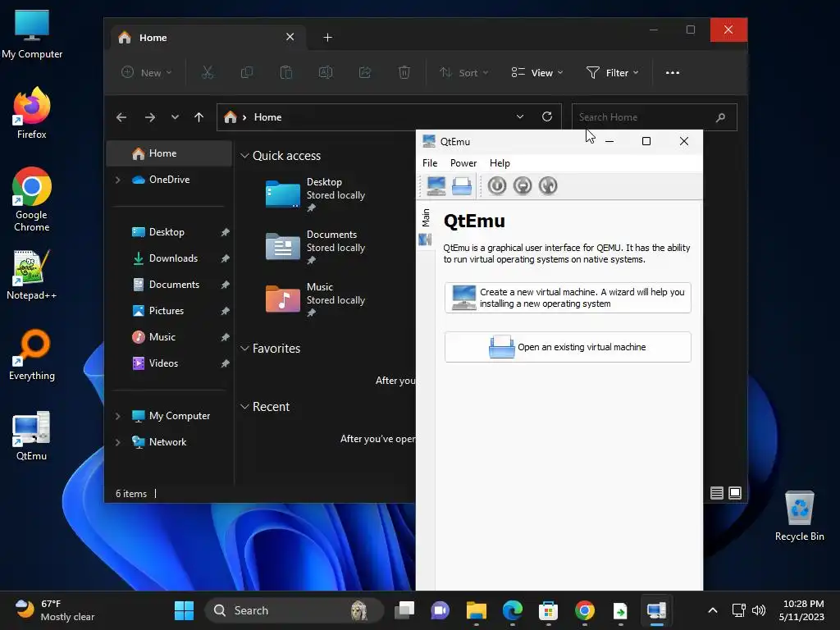Image resolution: width=840 pixels, height=630 pixels.
Task: Switch to large thumbnails view in status bar
Action: 735,493
